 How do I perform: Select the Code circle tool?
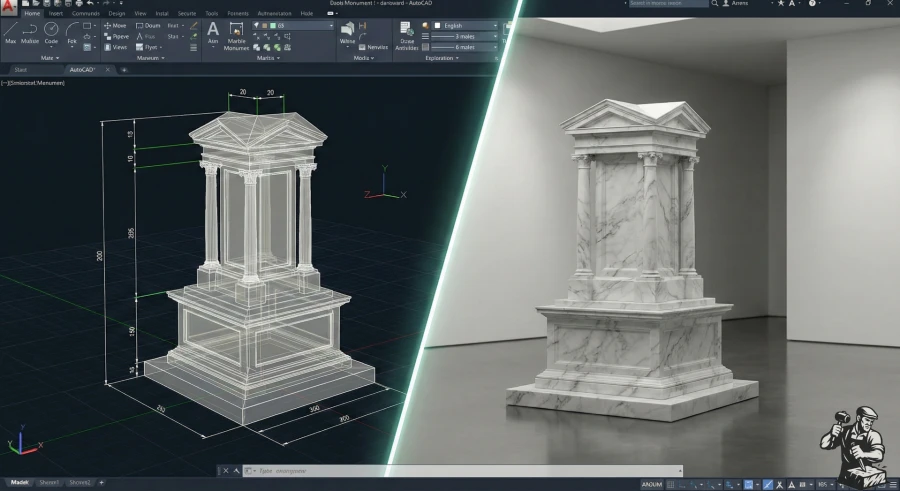click(x=51, y=33)
